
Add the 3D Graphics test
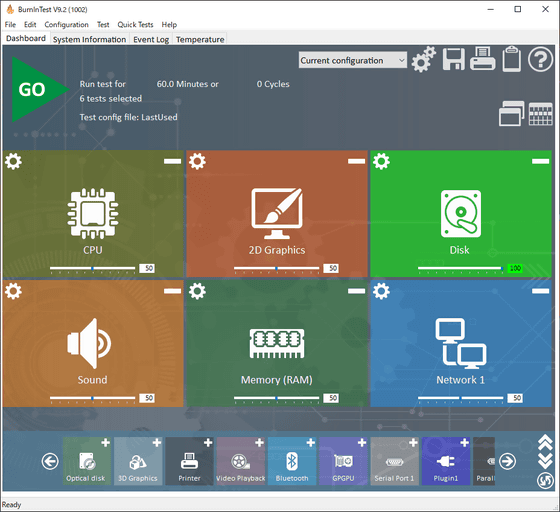157,443
